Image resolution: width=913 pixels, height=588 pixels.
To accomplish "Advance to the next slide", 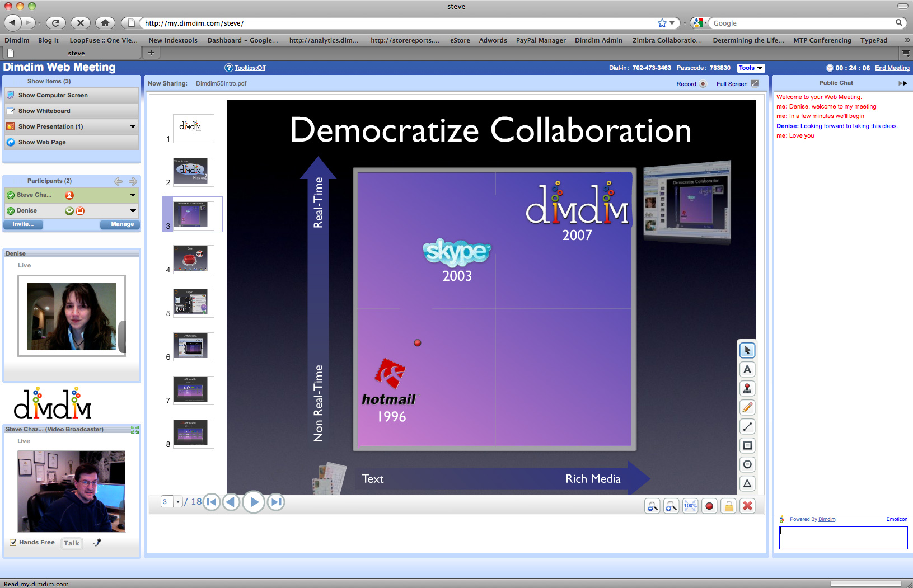I will [254, 502].
